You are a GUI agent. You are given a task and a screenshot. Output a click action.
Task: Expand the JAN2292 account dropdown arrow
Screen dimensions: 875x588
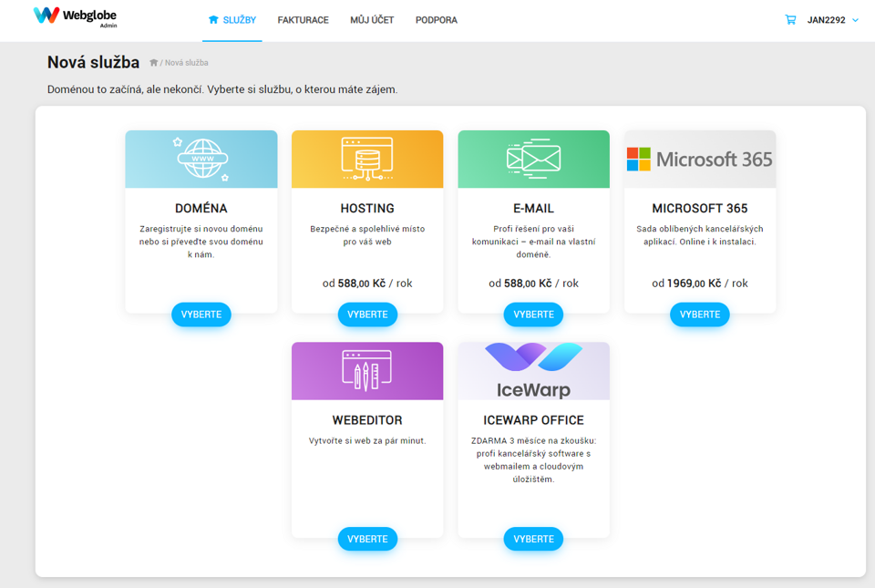(x=856, y=20)
